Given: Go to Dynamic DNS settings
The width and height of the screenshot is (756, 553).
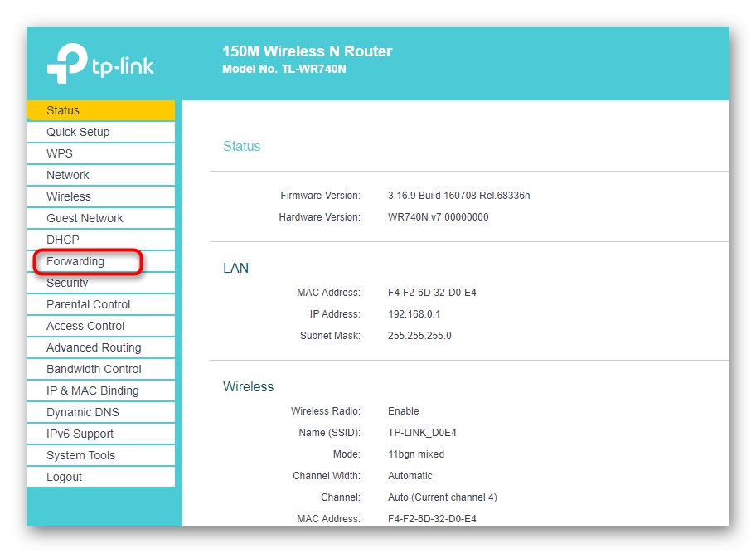Looking at the screenshot, I should coord(101,412).
